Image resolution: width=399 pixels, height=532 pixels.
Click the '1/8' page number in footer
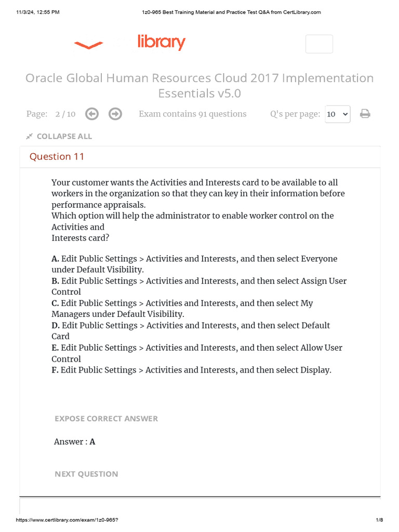point(379,520)
